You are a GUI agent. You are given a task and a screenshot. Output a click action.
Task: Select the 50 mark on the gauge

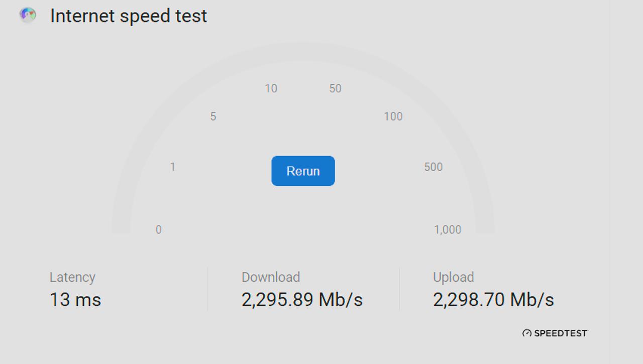pos(335,89)
